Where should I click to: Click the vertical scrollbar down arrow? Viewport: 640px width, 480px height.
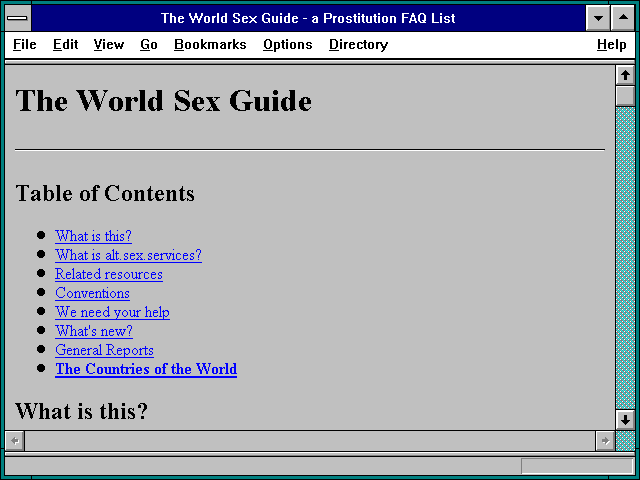[x=625, y=420]
